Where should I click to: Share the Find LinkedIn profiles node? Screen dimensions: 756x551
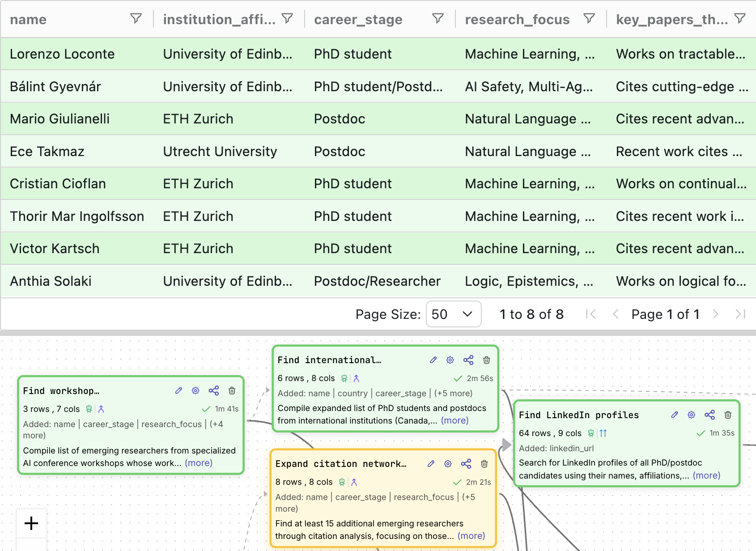pyautogui.click(x=709, y=415)
